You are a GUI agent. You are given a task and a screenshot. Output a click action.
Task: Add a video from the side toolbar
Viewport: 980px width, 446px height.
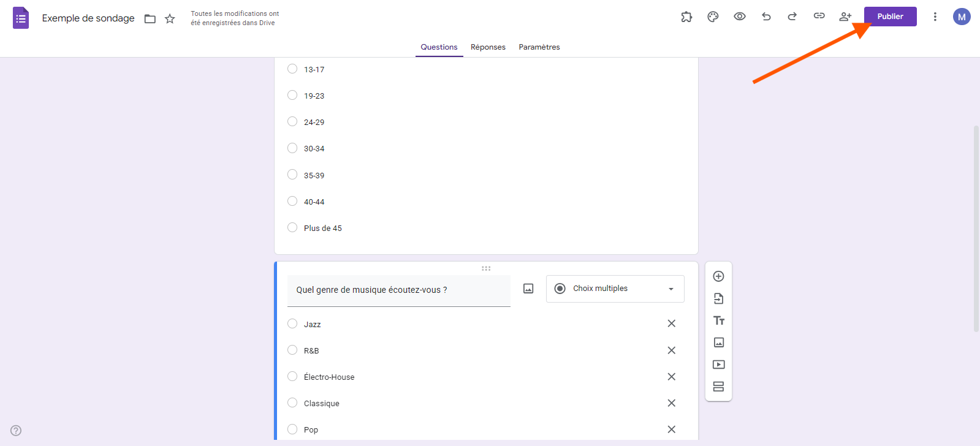[x=719, y=365]
